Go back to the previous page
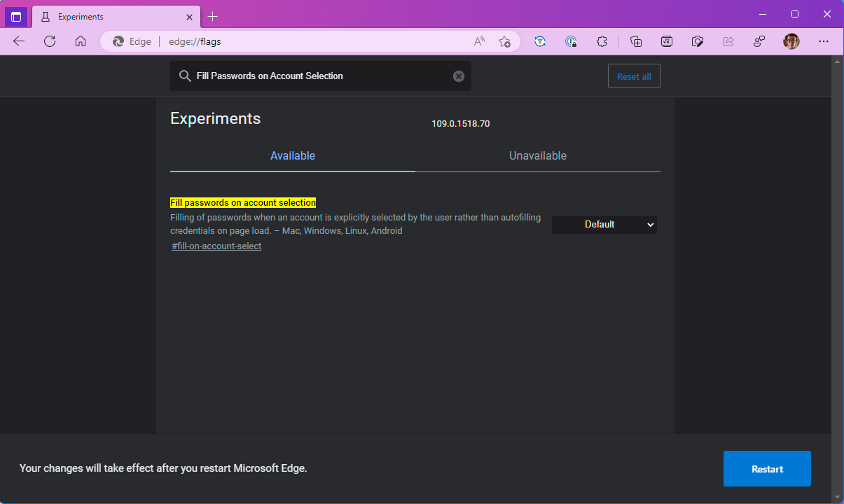 tap(19, 41)
